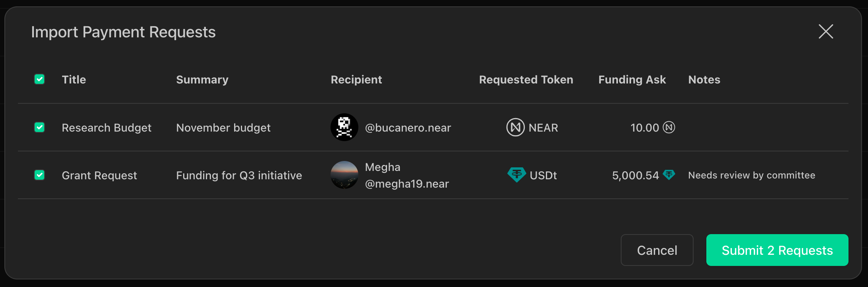Uncheck the Research Budget row checkbox
This screenshot has height=287, width=868.
[x=39, y=127]
